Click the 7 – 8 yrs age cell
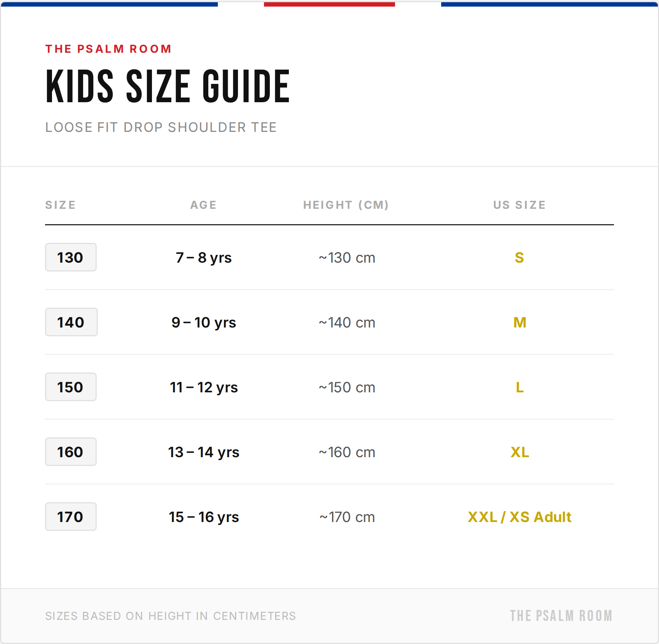The width and height of the screenshot is (659, 644). point(204,258)
